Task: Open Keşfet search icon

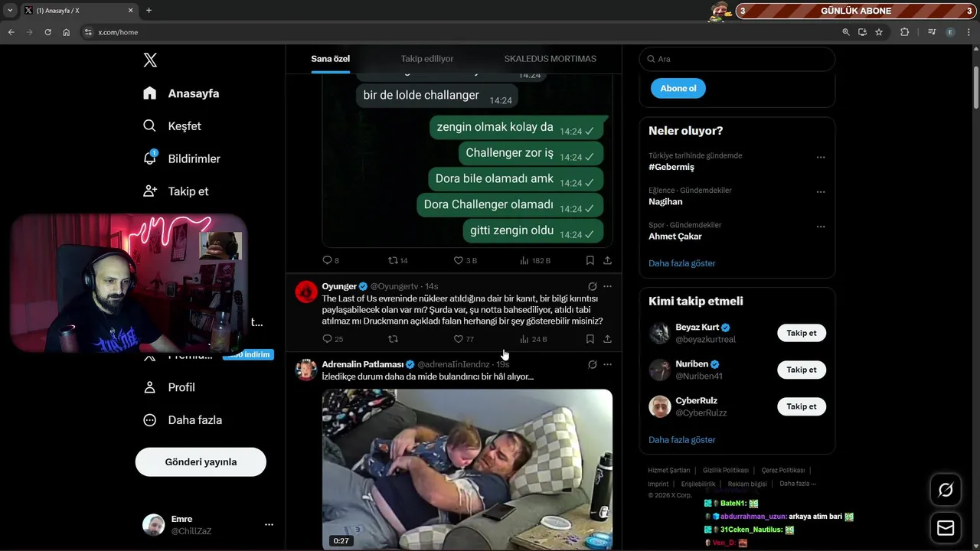Action: (150, 126)
